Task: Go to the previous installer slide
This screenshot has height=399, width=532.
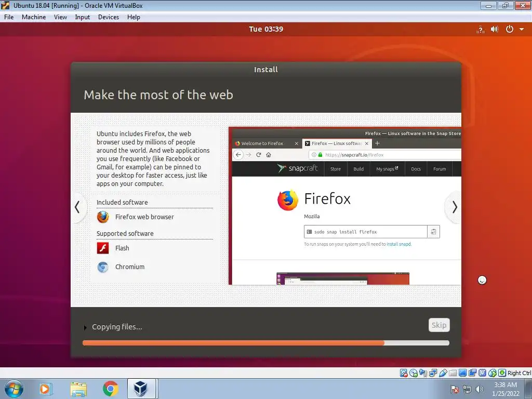Action: point(77,207)
